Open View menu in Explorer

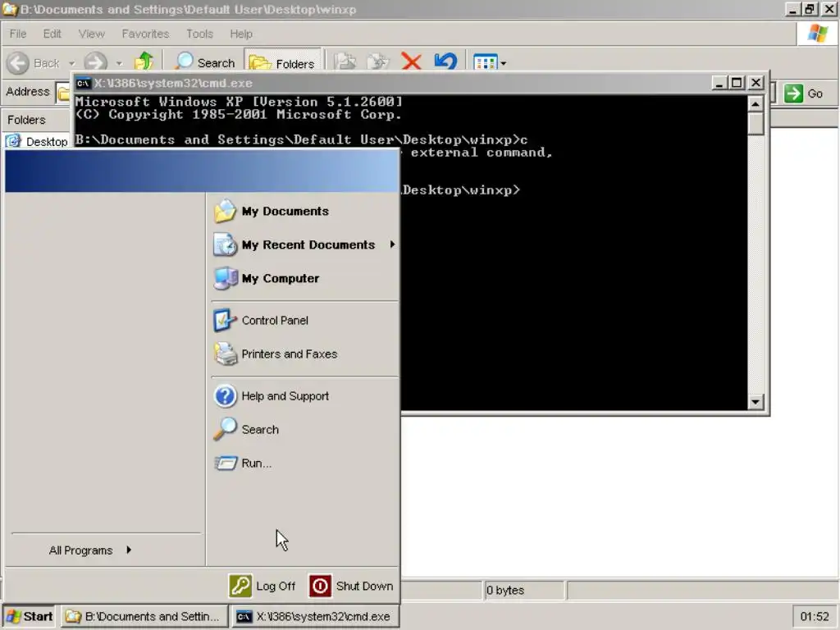coord(92,34)
